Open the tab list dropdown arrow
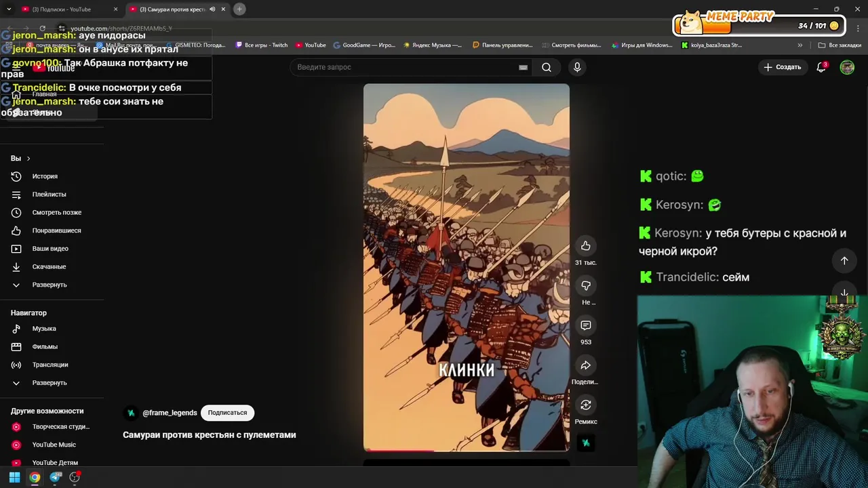868x488 pixels. pos(9,9)
